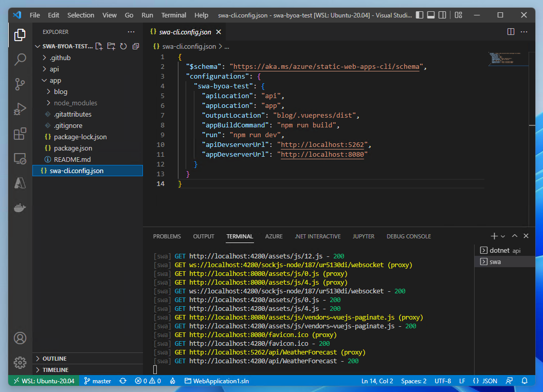Open notifications bell in status bar
The height and width of the screenshot is (392, 543).
click(x=524, y=381)
